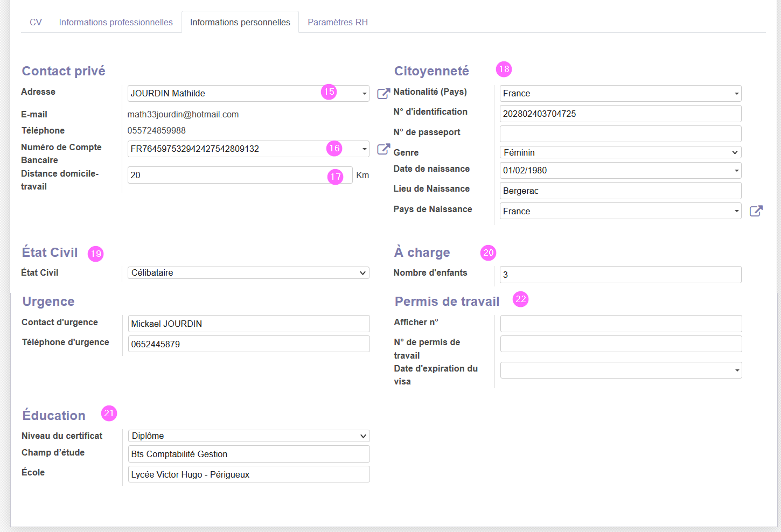Click the Citoyenneté section heading
This screenshot has height=532, width=781.
tap(431, 71)
